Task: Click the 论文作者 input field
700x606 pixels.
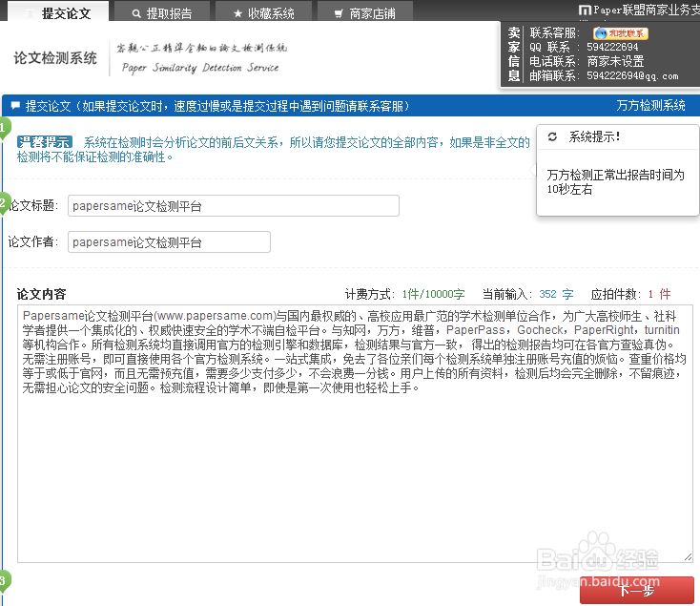Action: click(169, 242)
